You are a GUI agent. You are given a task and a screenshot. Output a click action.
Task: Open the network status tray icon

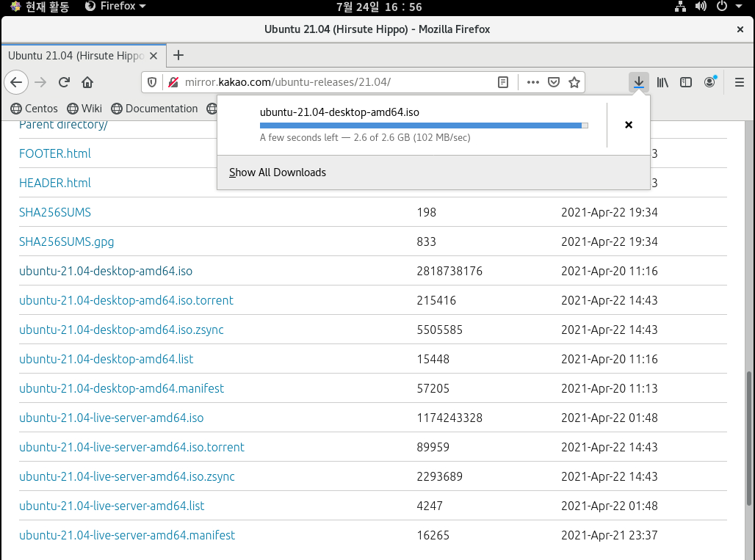(680, 7)
